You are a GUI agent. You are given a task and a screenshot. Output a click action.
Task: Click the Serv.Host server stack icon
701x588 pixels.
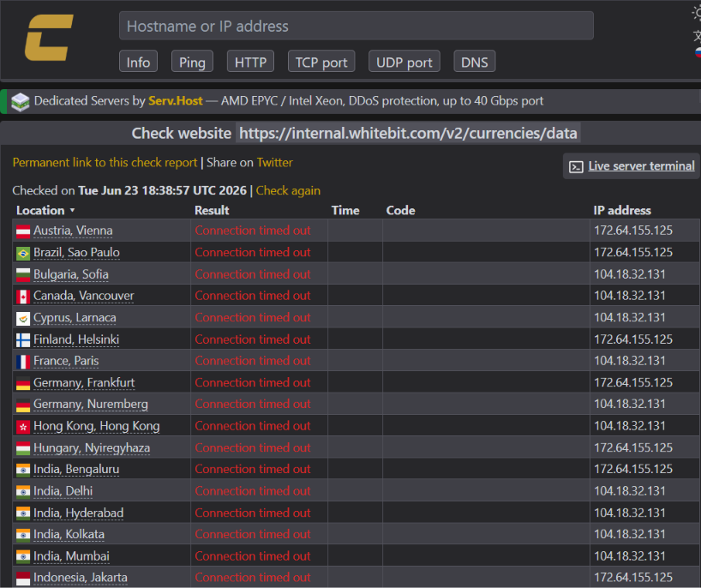(20, 102)
